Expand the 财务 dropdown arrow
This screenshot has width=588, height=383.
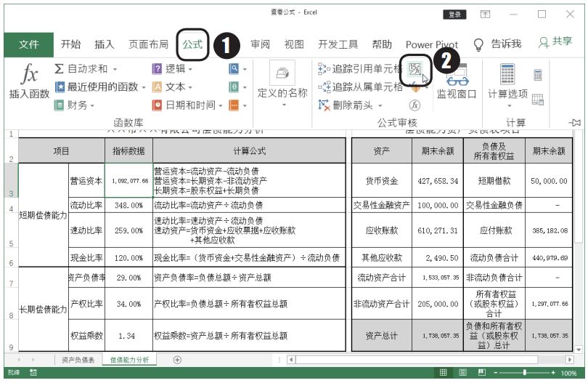pos(92,106)
